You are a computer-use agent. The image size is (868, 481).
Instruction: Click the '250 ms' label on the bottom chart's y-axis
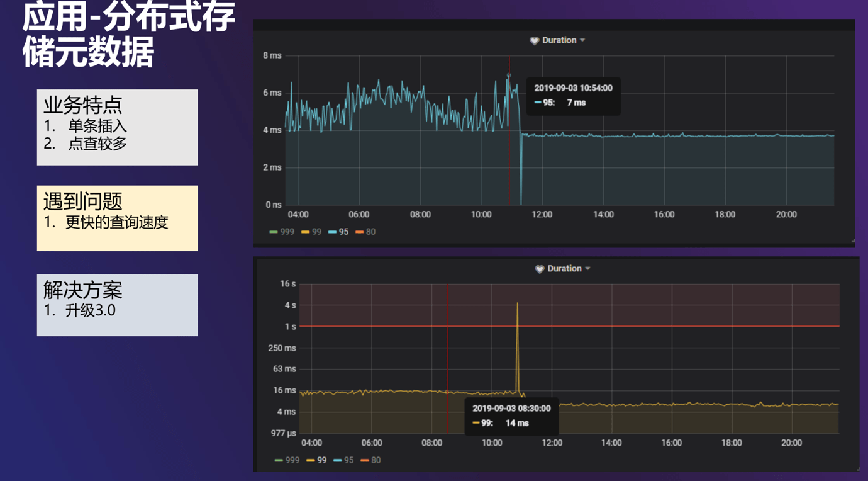click(x=282, y=348)
